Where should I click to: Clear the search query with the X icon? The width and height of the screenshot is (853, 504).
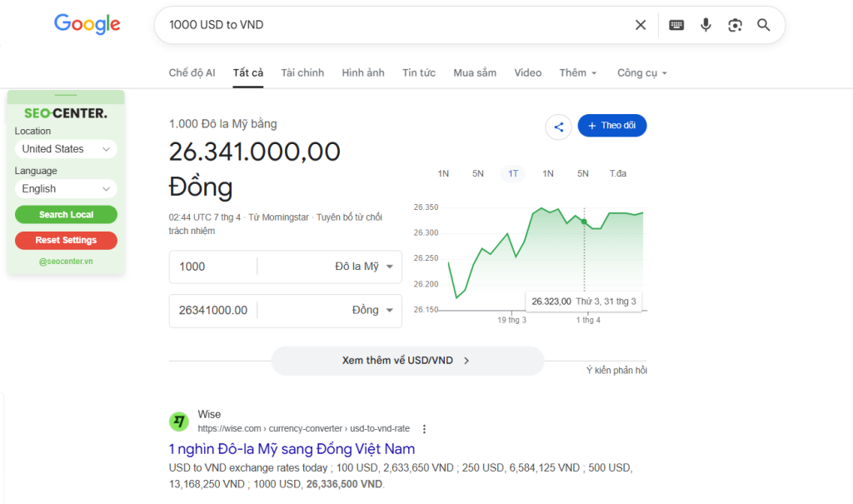(x=640, y=25)
